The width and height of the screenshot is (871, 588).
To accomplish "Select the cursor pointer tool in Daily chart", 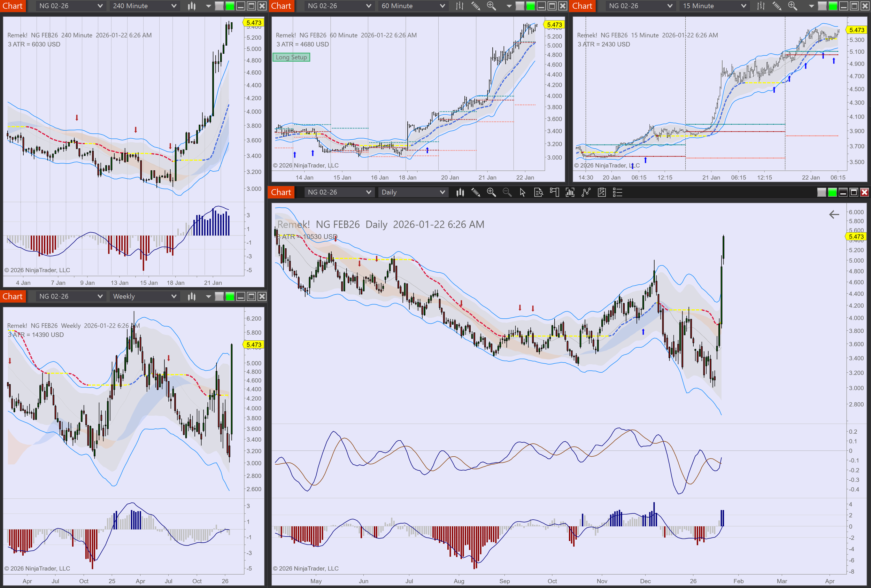I will pyautogui.click(x=523, y=192).
